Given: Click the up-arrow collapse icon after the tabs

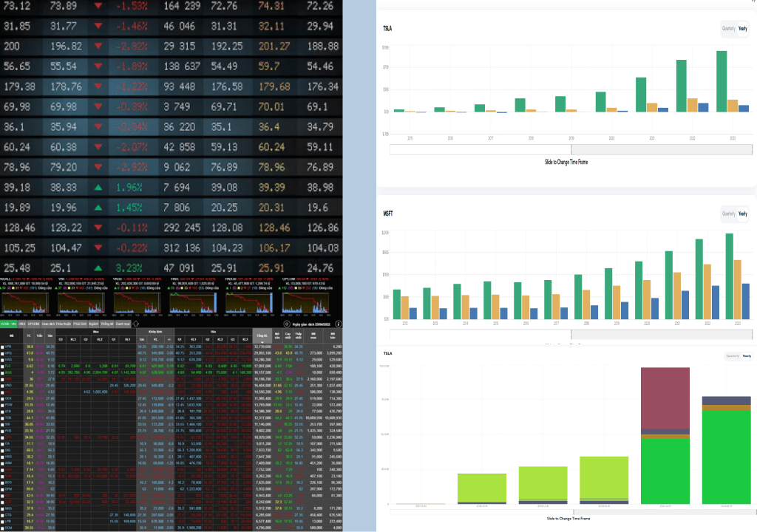Looking at the screenshot, I should (134, 324).
